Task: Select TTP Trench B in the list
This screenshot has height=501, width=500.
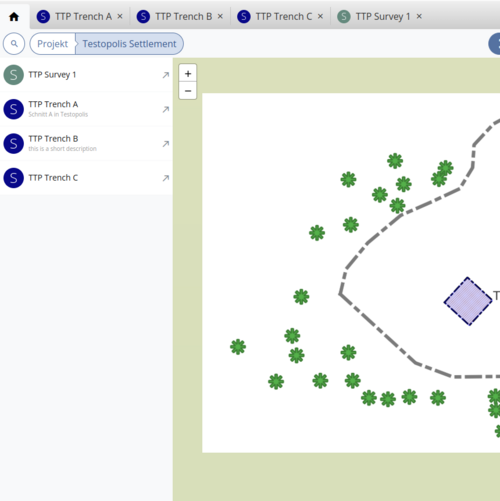Action: pos(86,144)
